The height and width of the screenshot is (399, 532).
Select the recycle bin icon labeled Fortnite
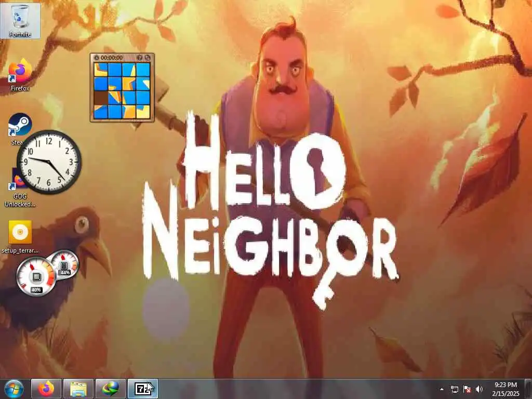click(20, 20)
